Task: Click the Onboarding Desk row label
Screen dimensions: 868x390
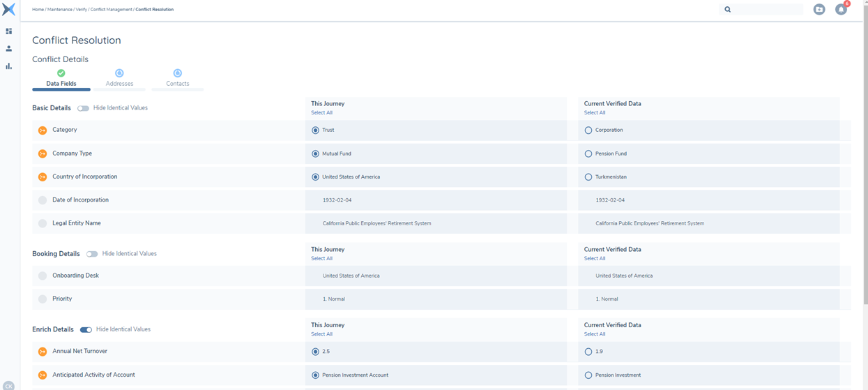Action: click(x=75, y=276)
